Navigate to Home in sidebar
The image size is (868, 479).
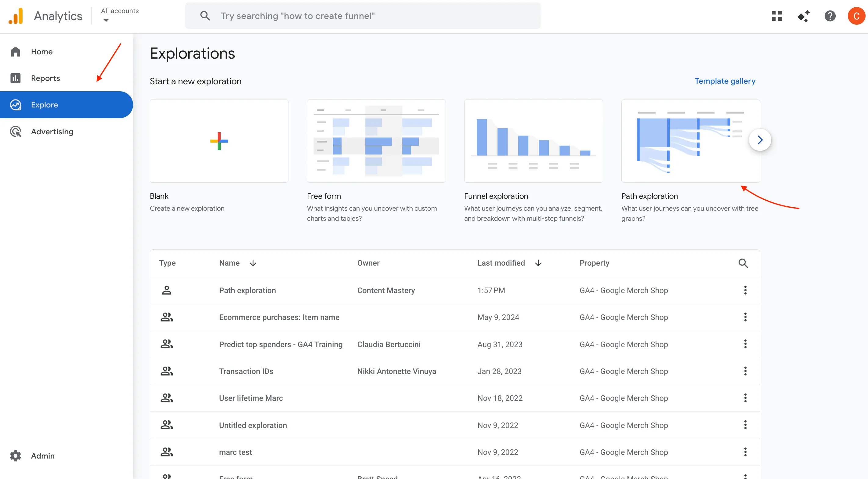tap(42, 52)
